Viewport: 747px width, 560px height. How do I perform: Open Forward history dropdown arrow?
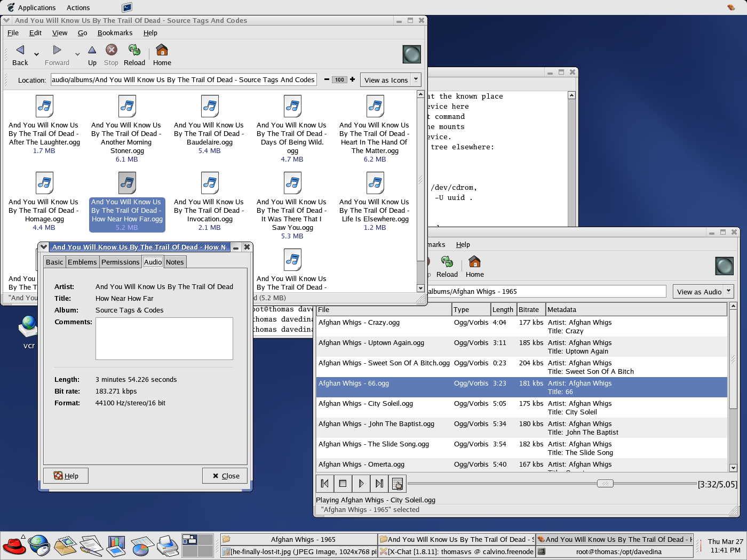click(x=77, y=54)
